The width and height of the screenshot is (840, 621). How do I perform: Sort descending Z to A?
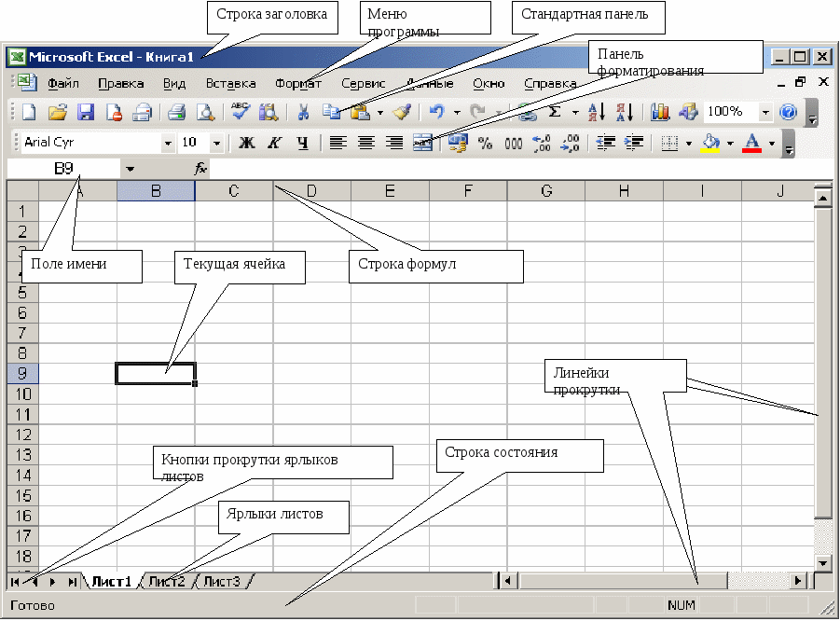625,112
